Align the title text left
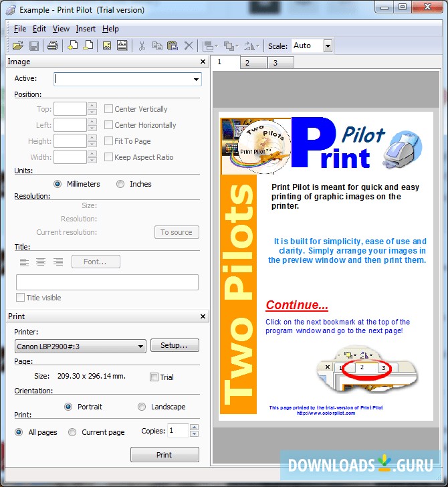The width and height of the screenshot is (448, 487). [24, 262]
